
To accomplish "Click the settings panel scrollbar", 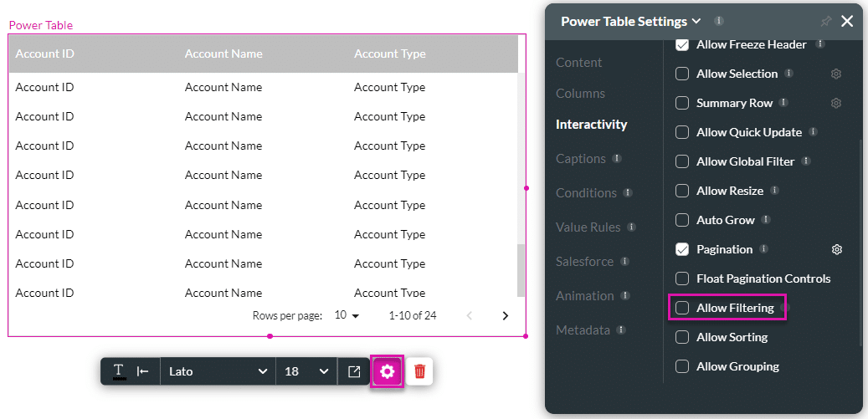I will click(x=860, y=243).
